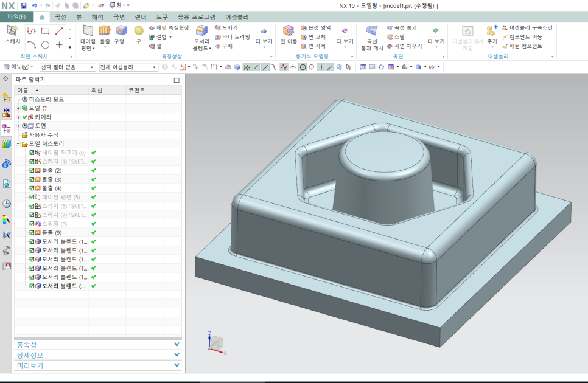588x383 pixels.
Task: Sort by the 이름 column header
Action: click(52, 90)
